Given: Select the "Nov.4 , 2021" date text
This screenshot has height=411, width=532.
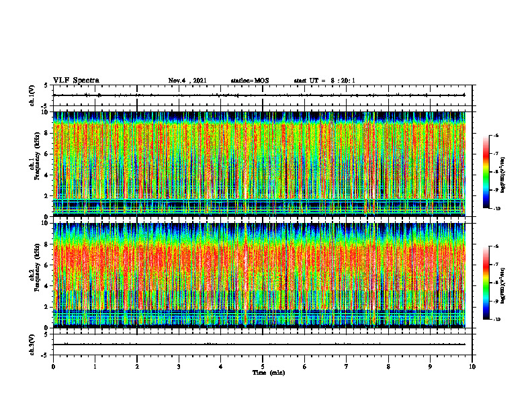Looking at the screenshot, I should (187, 81).
